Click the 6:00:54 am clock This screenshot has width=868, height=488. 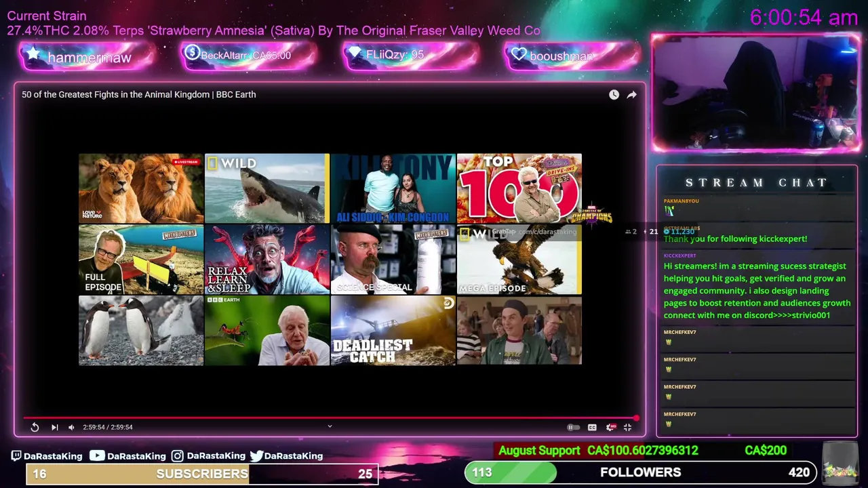804,18
